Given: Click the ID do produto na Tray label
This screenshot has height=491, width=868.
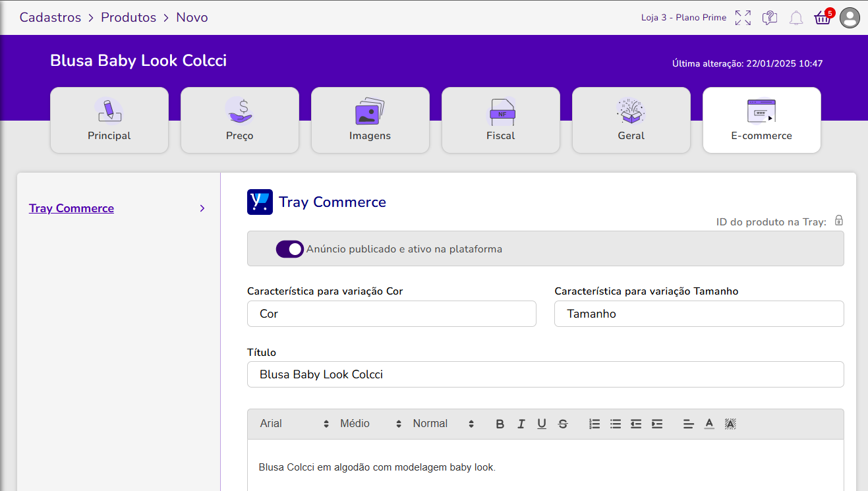Looking at the screenshot, I should pos(771,222).
